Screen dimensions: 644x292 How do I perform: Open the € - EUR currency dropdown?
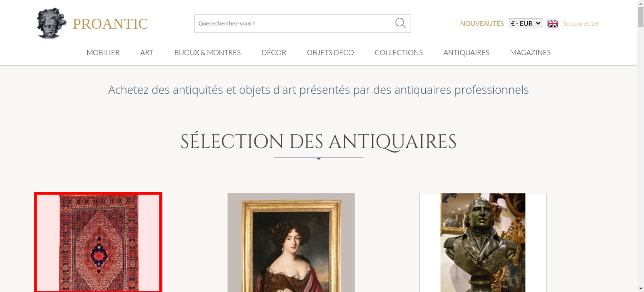point(526,23)
